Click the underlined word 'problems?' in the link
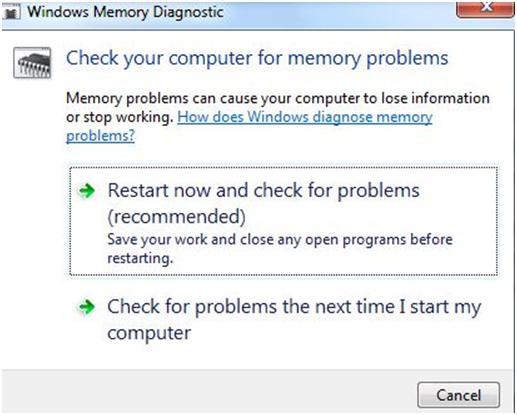The width and height of the screenshot is (517, 415). (x=100, y=136)
